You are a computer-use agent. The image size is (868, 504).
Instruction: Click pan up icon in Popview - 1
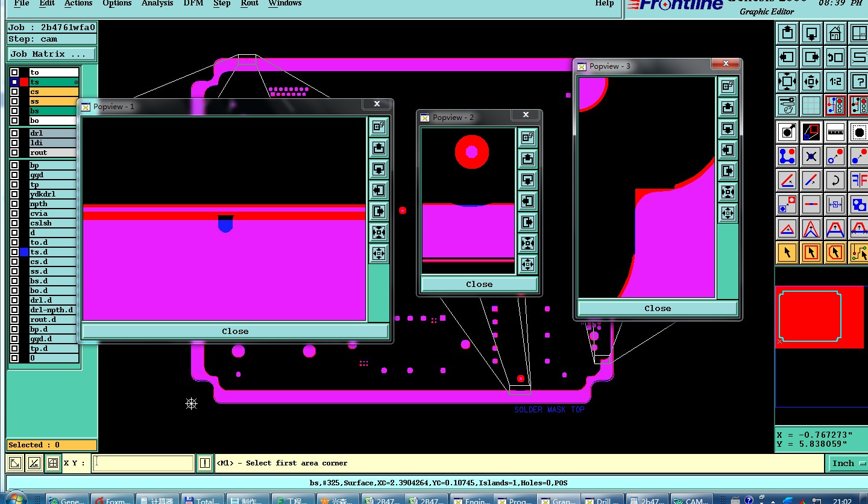[379, 148]
